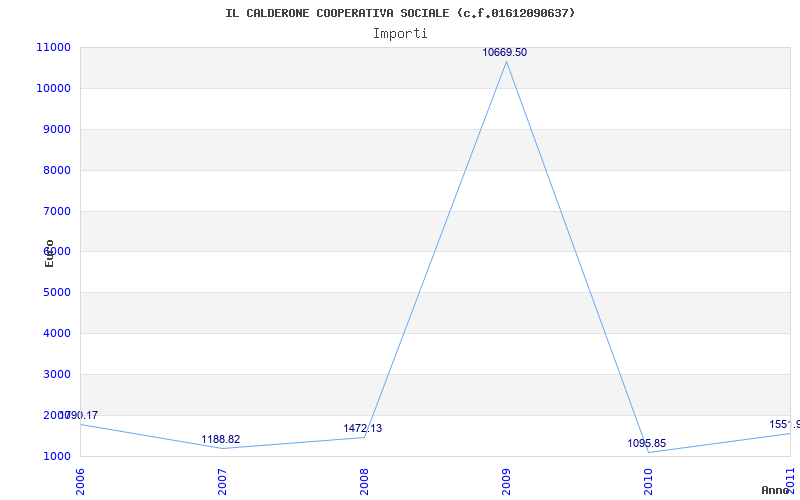
Task: Click the 8000 y-axis value
Action: 56,170
